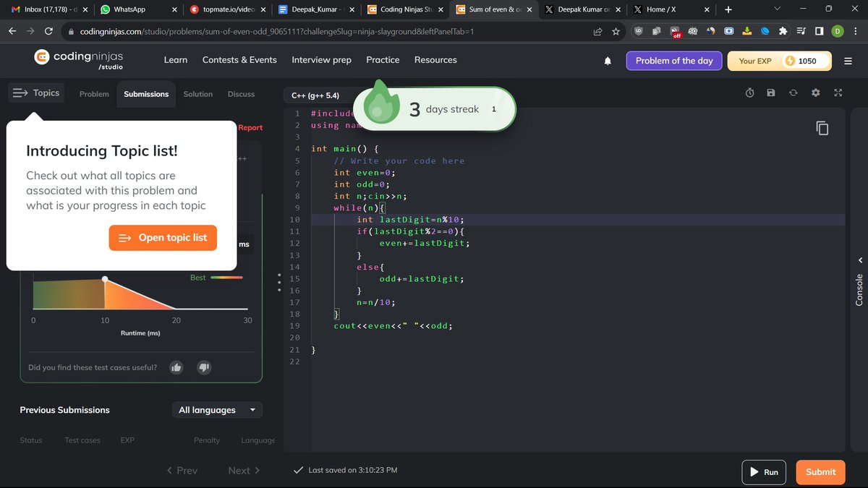Click the panel drag handle dots
This screenshot has width=868, height=488.
tap(278, 283)
